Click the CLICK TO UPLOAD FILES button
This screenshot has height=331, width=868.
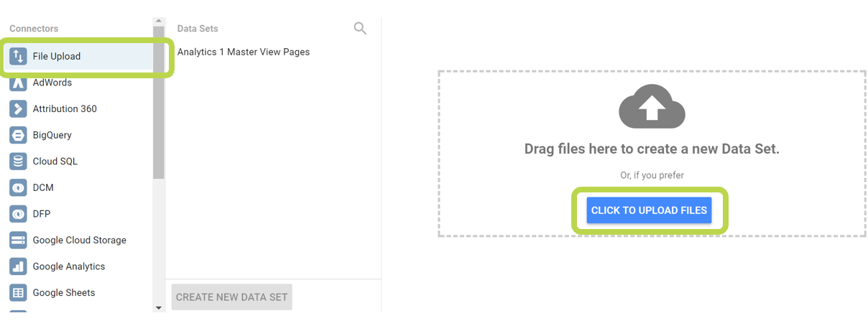[649, 210]
